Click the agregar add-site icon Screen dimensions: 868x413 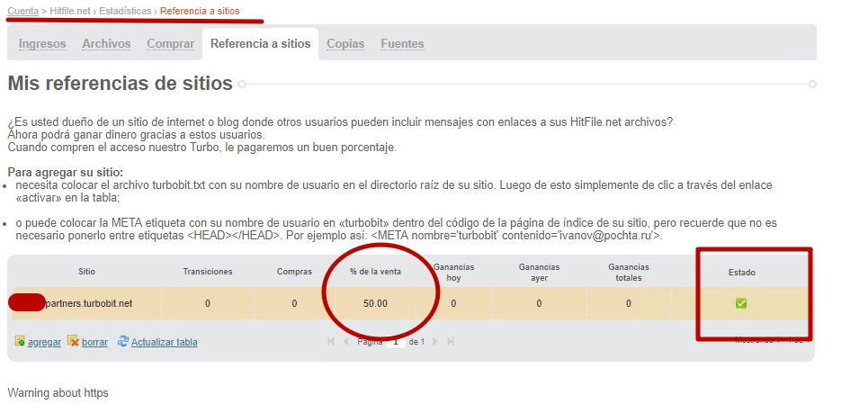coord(20,341)
